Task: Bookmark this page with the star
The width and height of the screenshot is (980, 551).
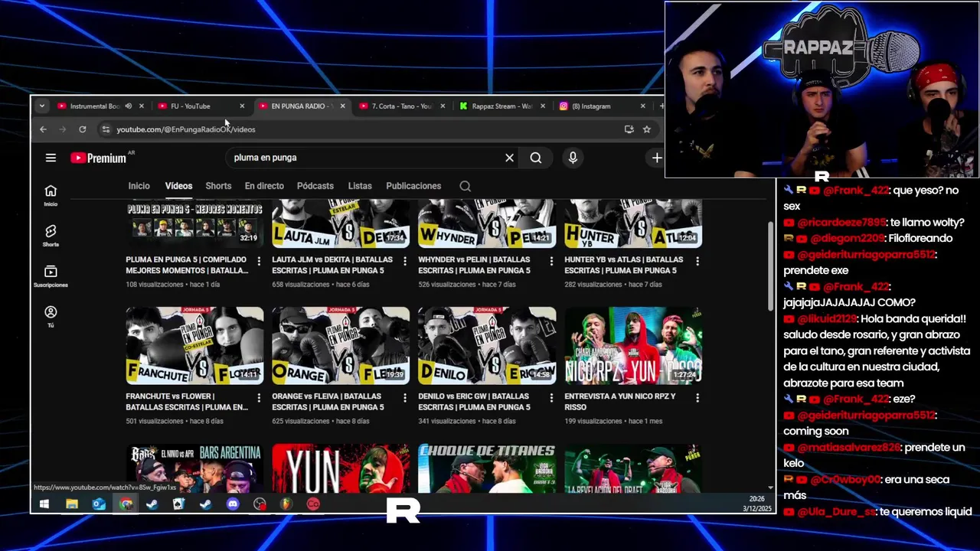Action: click(x=647, y=129)
